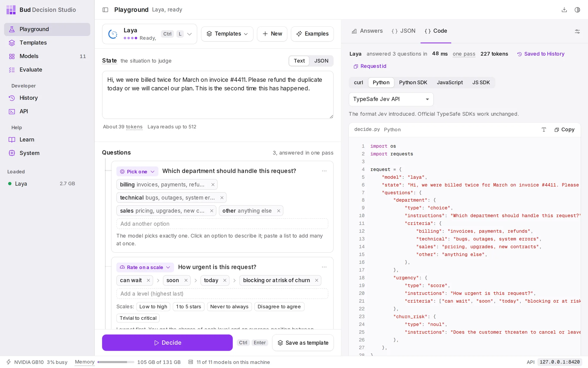
Task: Save as template
Action: (303, 343)
